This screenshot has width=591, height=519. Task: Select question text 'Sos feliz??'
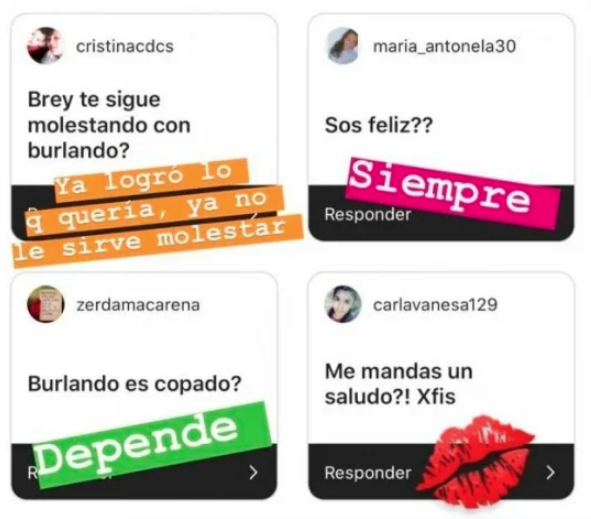[x=379, y=125]
